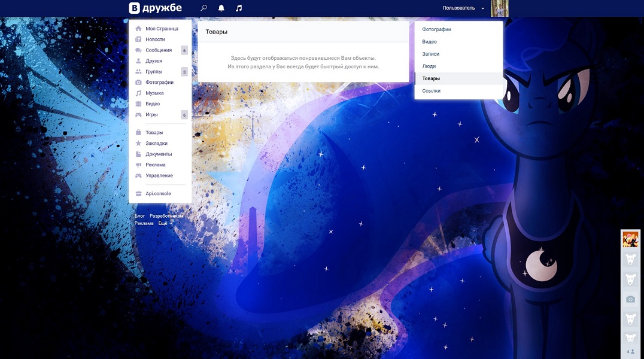
Task: Select Видео tab in right panel
Action: [x=459, y=41]
